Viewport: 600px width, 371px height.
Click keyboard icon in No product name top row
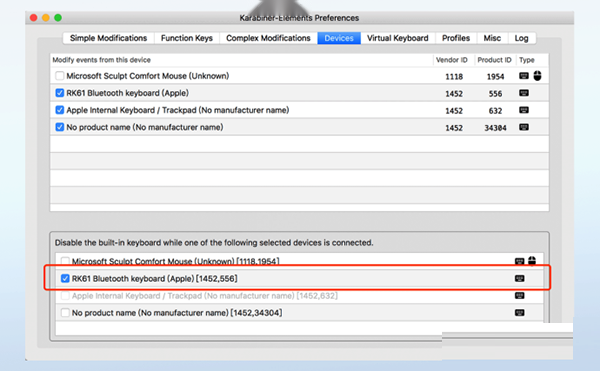(x=524, y=127)
